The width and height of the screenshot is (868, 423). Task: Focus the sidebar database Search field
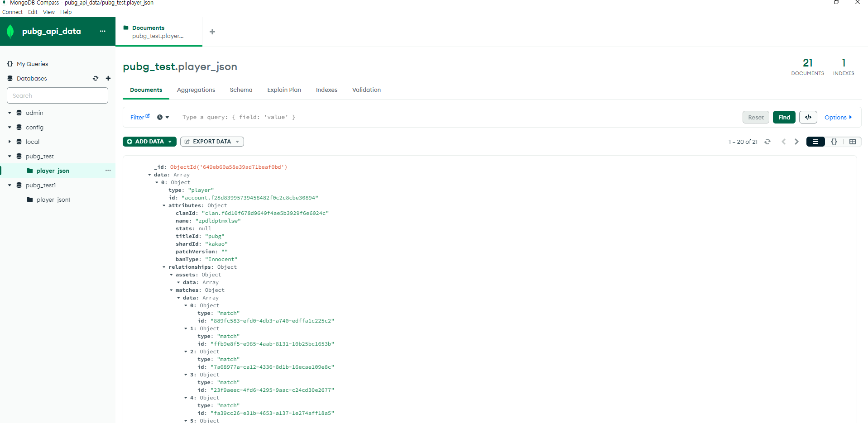pos(58,95)
